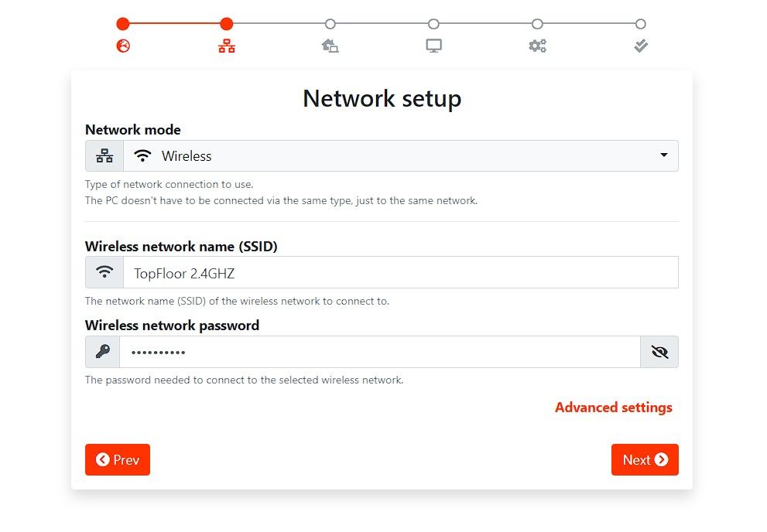This screenshot has height=532, width=767.
Task: Click the last unfilled stepper circle
Action: (x=641, y=23)
